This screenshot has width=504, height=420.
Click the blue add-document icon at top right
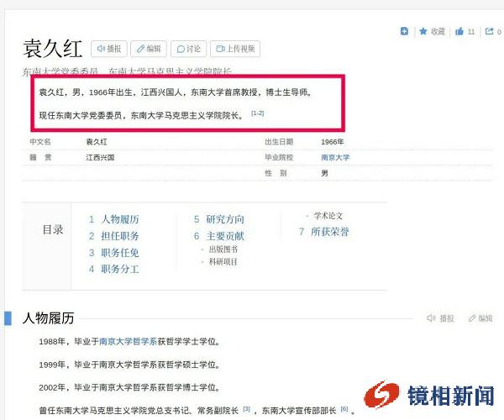404,31
